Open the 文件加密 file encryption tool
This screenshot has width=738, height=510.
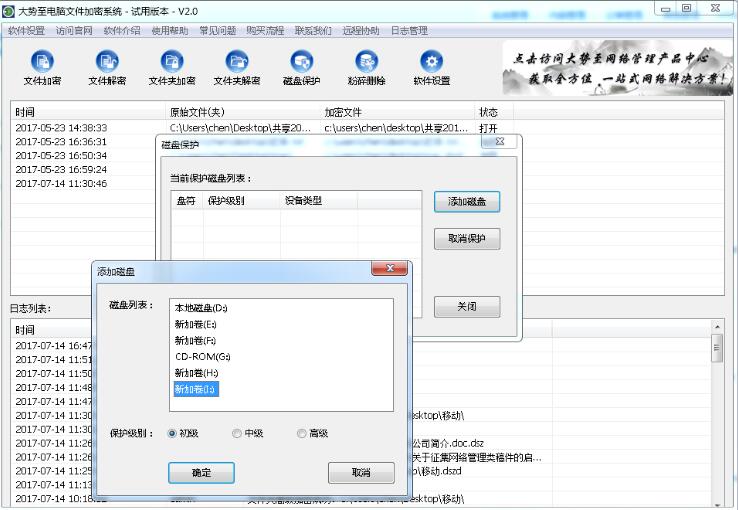pyautogui.click(x=42, y=68)
